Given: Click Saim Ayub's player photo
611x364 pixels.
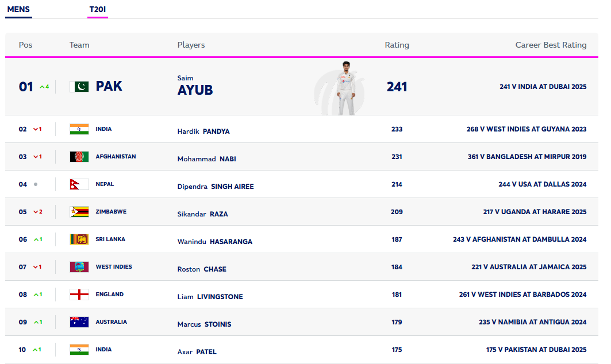Looking at the screenshot, I should click(x=345, y=88).
